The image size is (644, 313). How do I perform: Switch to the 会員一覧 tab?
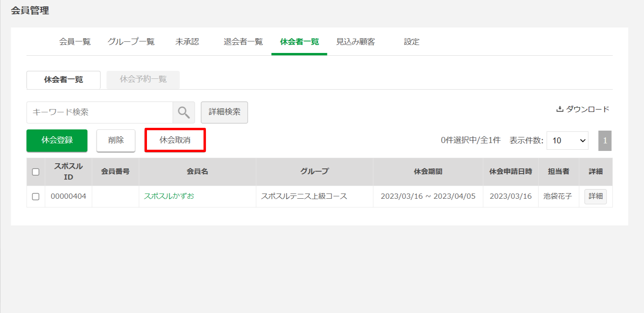click(75, 42)
